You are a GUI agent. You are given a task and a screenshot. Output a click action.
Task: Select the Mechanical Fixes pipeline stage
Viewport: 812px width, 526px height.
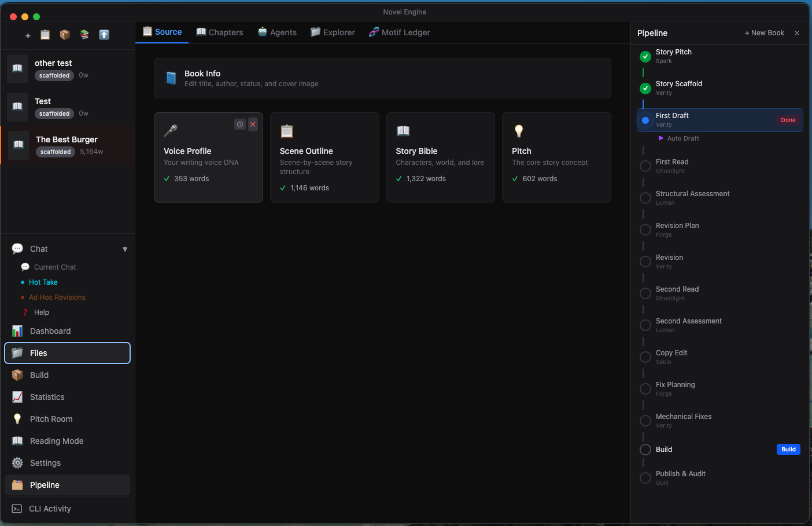click(x=720, y=421)
